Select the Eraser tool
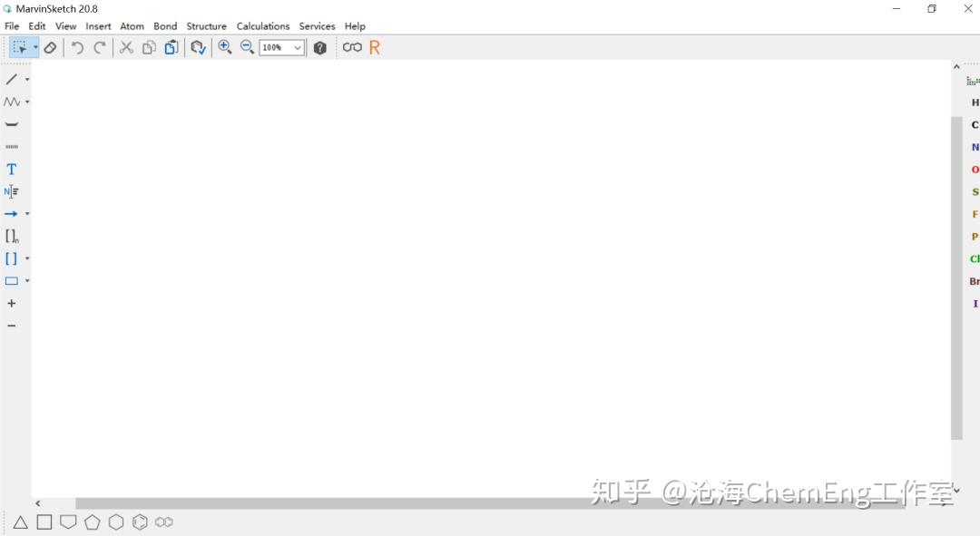The height and width of the screenshot is (536, 980). click(x=50, y=47)
